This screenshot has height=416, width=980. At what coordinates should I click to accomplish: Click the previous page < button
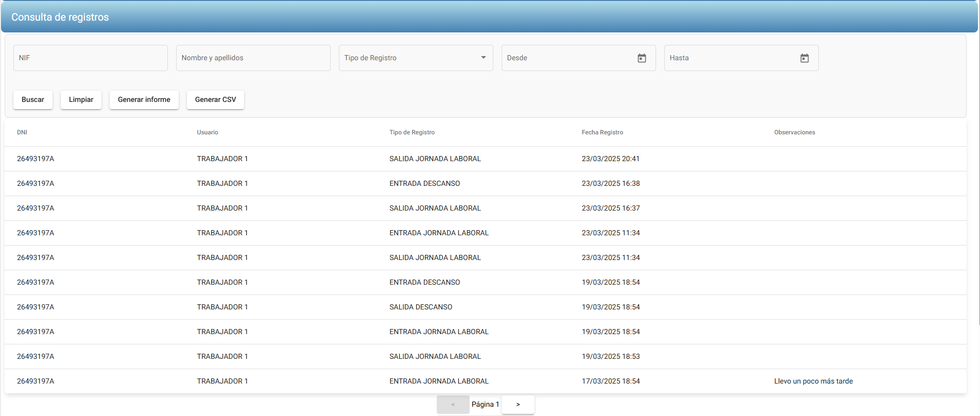(x=453, y=405)
